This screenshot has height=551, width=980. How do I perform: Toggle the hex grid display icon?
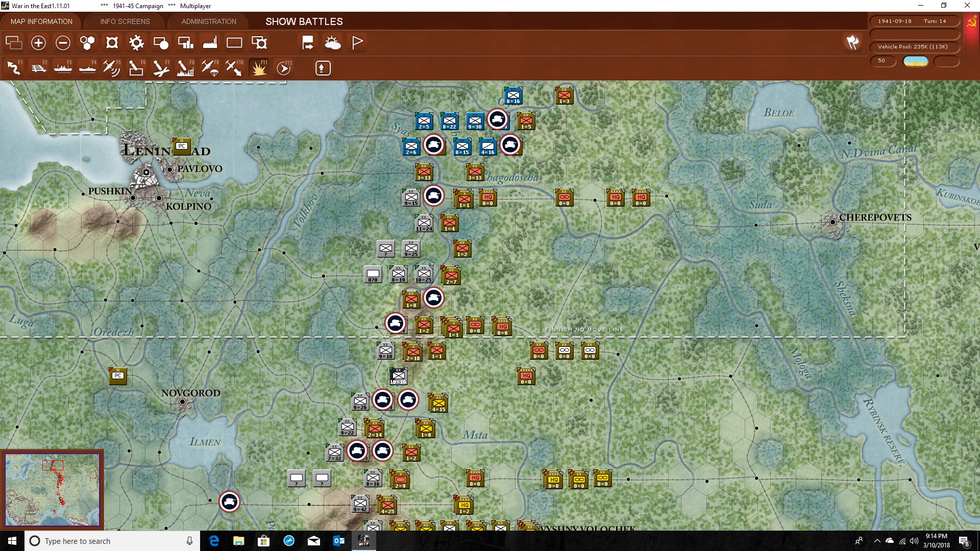[87, 43]
